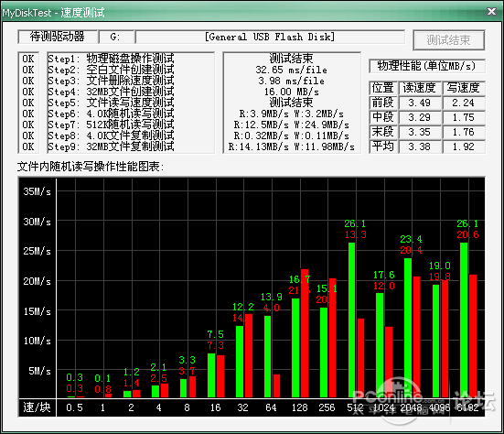Click the 平均 row label
504x434 pixels.
click(x=383, y=146)
